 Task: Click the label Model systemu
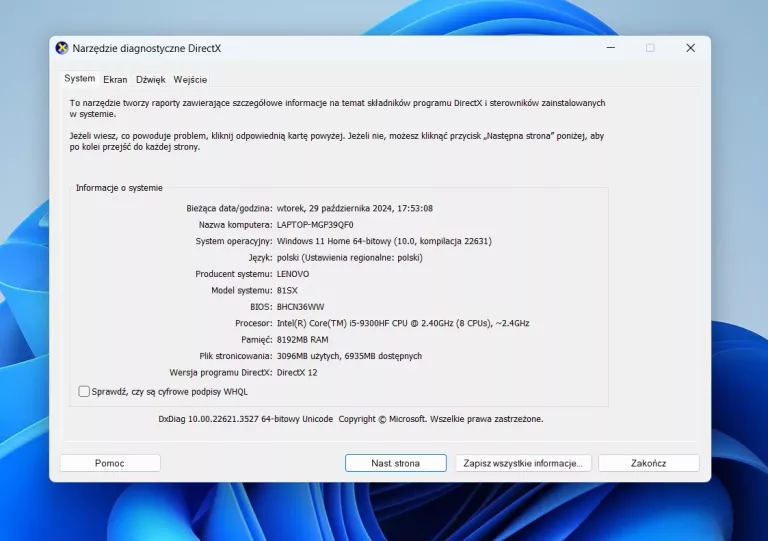(242, 290)
